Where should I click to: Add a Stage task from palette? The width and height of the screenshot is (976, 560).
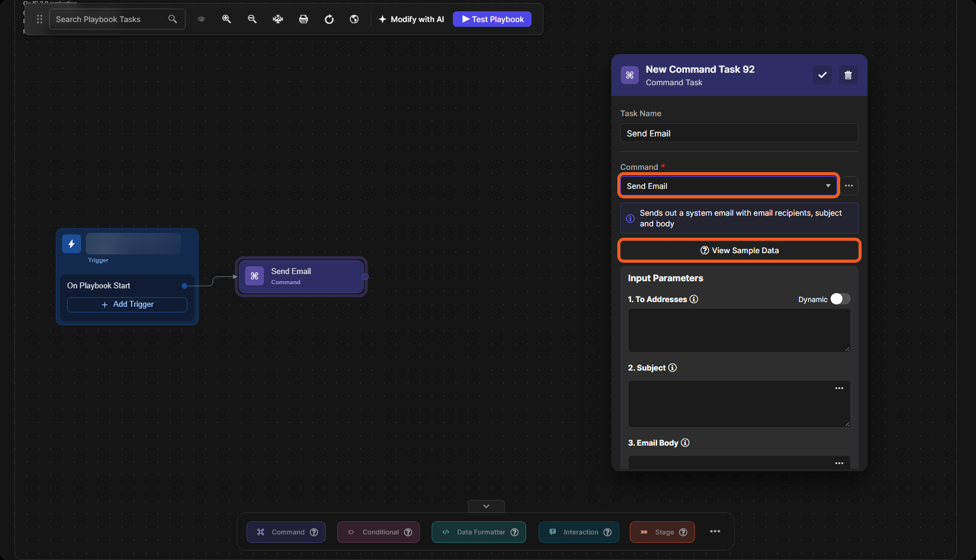(x=662, y=532)
